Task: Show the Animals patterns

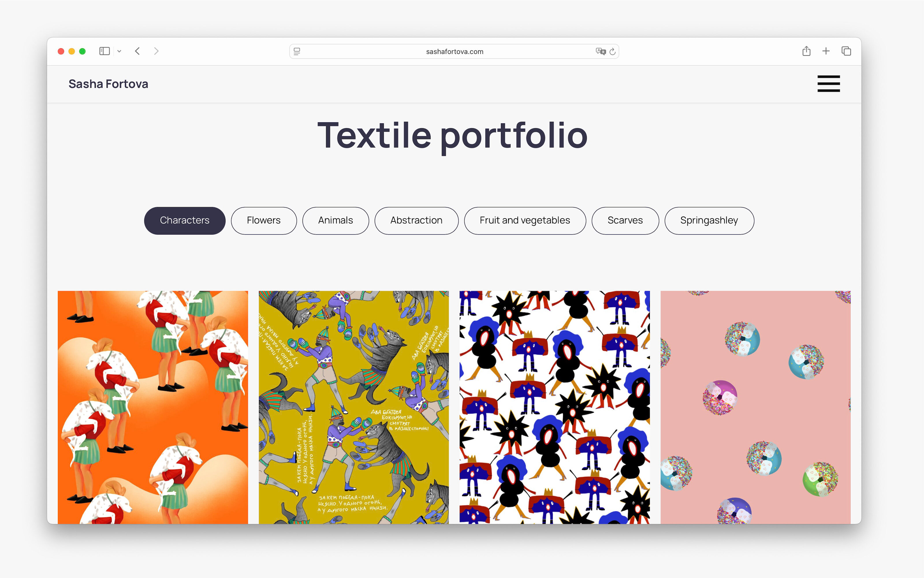Action: 336,221
